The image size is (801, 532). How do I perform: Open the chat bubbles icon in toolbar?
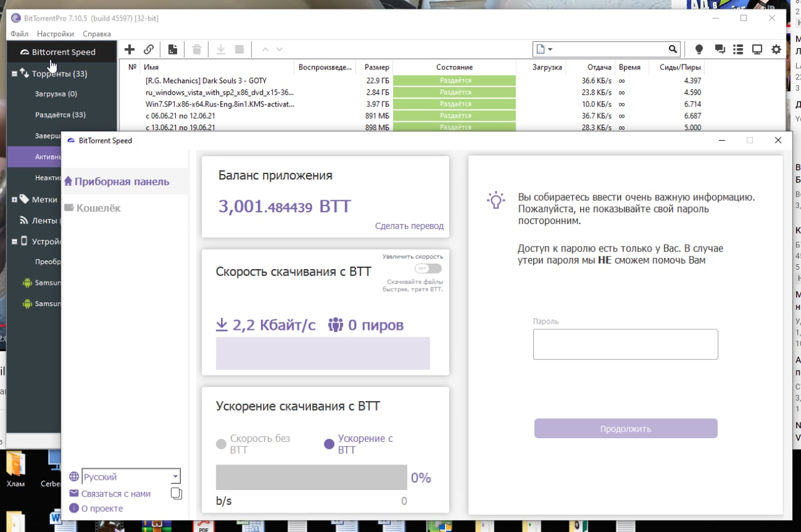point(720,49)
